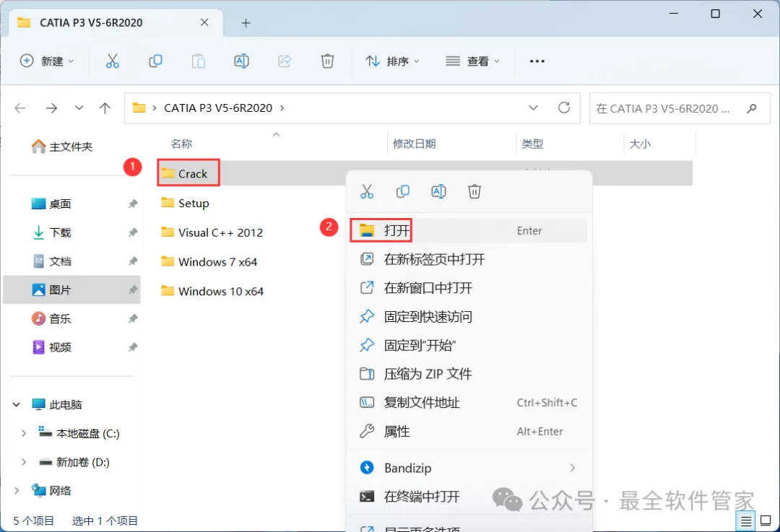Expand 本地磁盘 (C:) tree node
This screenshot has height=532, width=780.
tap(23, 434)
